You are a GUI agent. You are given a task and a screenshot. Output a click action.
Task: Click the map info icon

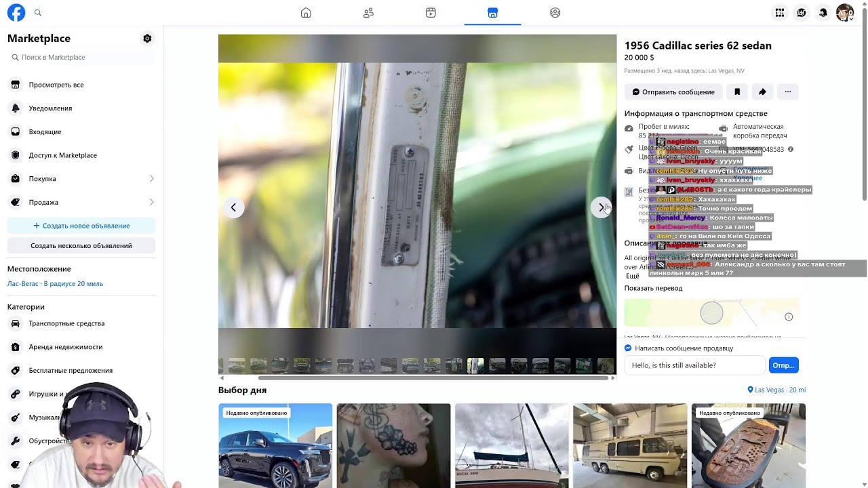[x=789, y=317]
